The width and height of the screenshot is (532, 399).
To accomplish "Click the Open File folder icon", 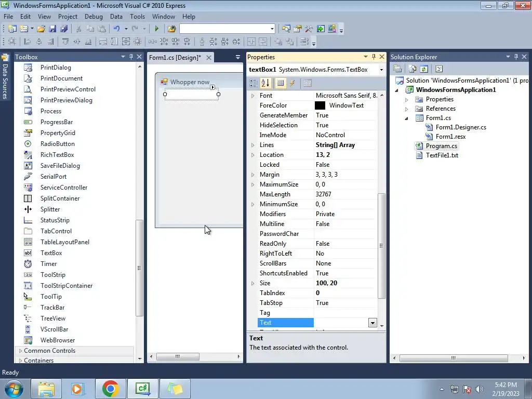I will 41,29.
